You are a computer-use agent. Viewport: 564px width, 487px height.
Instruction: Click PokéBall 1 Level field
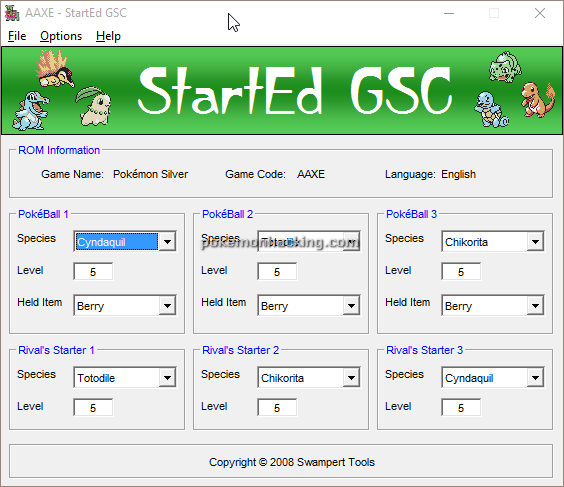pyautogui.click(x=93, y=272)
